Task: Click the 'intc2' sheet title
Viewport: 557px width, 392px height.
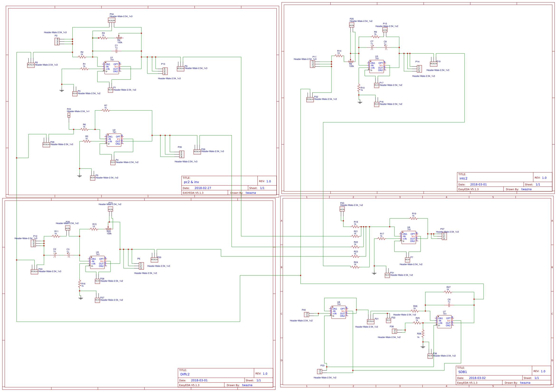Action: 463,178
